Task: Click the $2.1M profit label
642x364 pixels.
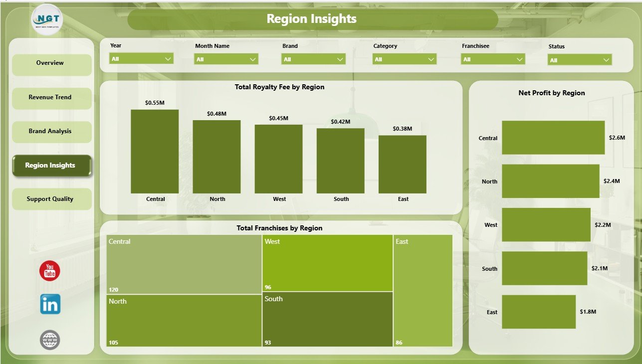Action: pyautogui.click(x=600, y=268)
